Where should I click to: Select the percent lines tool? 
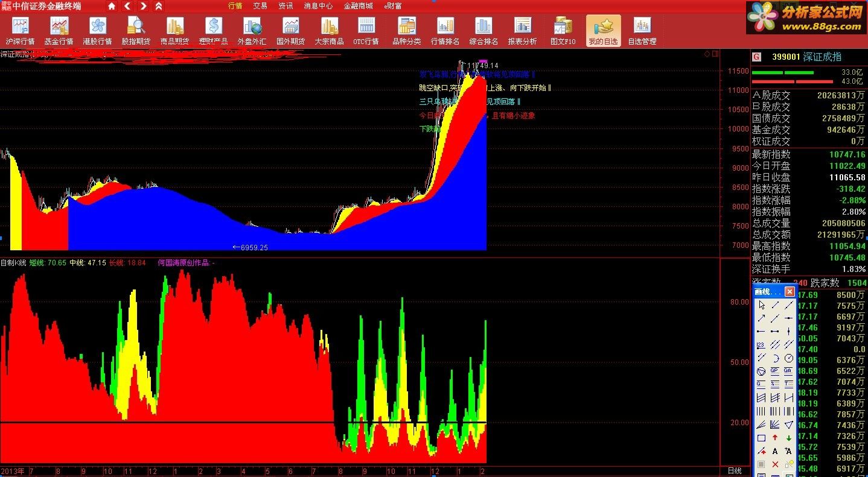click(775, 384)
